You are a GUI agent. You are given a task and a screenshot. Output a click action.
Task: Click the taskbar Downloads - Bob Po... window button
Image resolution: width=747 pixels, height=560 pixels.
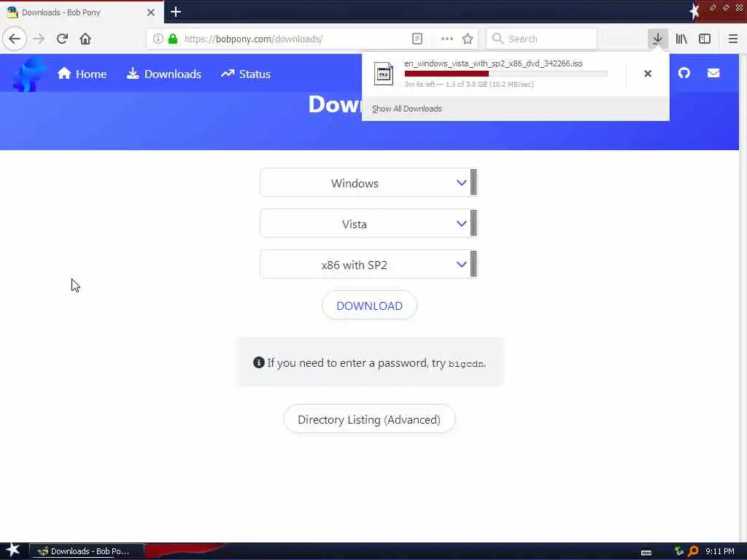coord(87,551)
